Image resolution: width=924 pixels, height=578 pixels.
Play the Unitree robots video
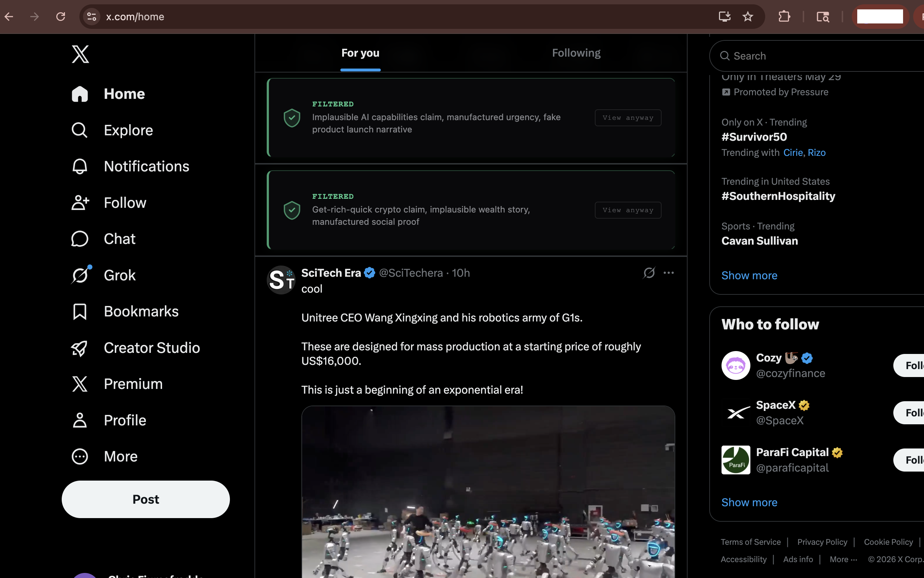(x=488, y=492)
